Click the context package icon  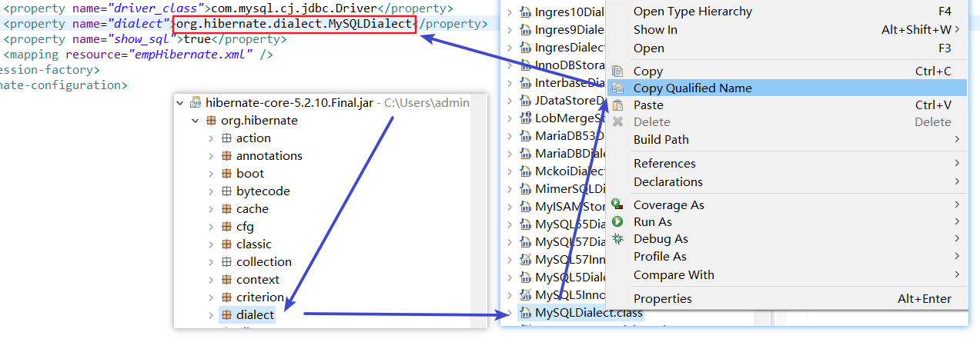click(227, 280)
